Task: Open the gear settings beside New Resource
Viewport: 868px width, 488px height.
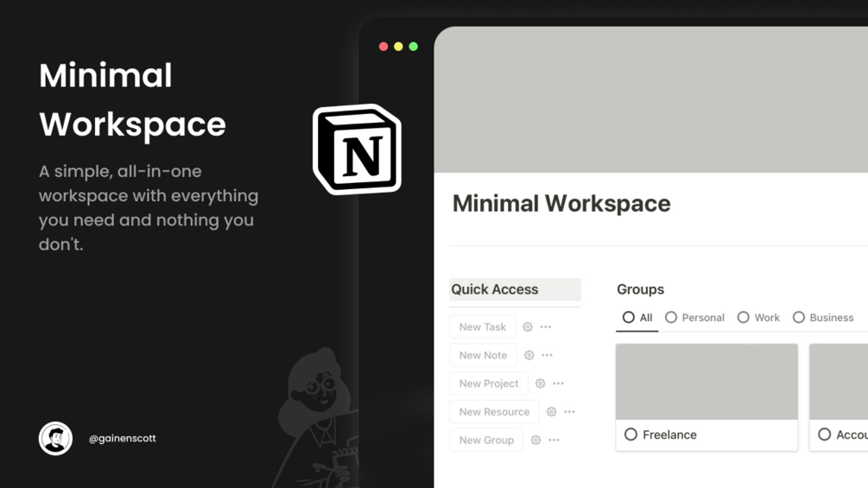Action: click(551, 412)
